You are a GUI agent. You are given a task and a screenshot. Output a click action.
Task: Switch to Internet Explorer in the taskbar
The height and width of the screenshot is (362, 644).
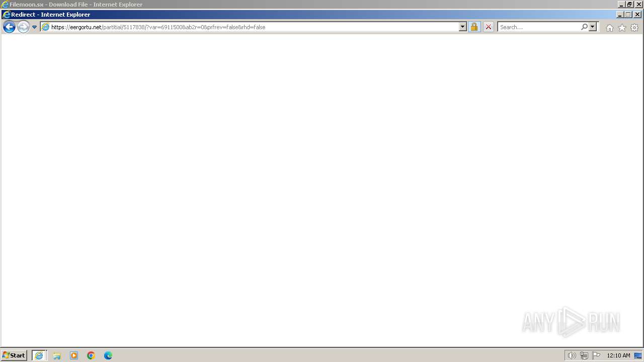coord(39,355)
